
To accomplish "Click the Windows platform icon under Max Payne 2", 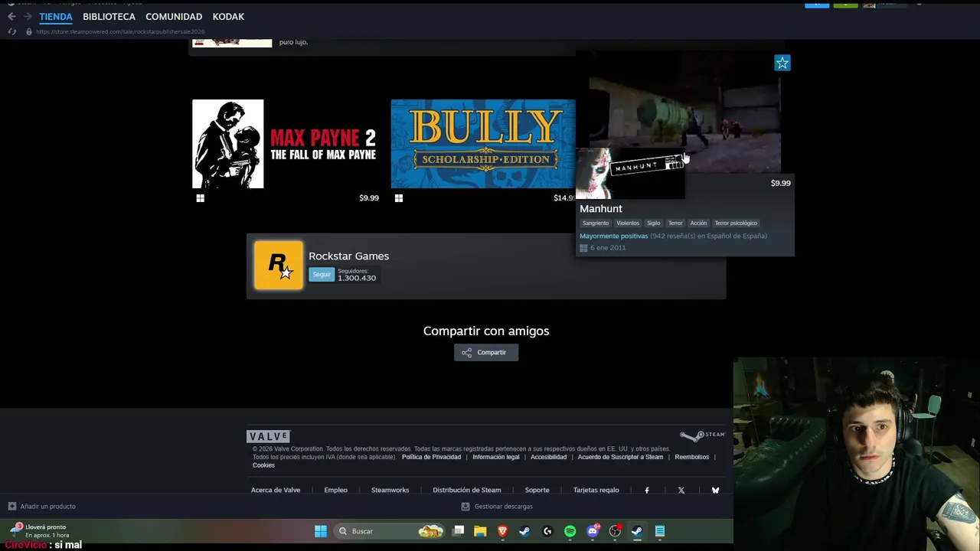I will 200,198.
